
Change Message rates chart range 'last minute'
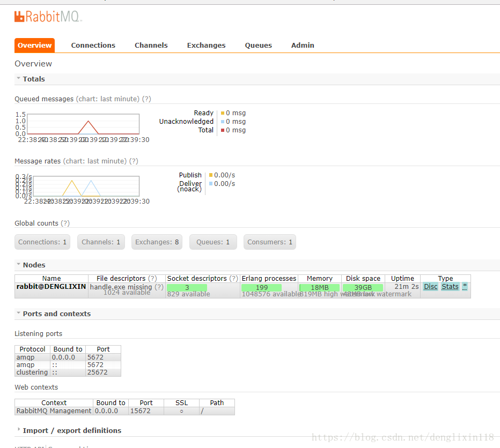95,161
